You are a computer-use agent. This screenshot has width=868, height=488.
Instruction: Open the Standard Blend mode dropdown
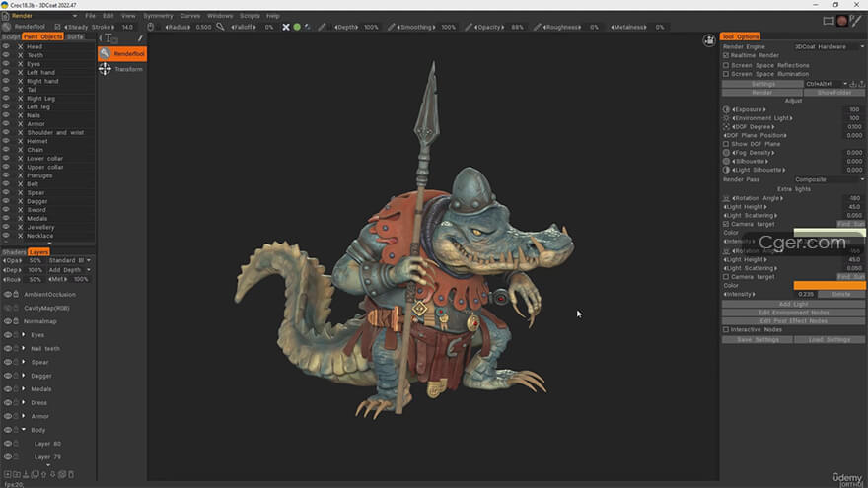click(x=70, y=260)
